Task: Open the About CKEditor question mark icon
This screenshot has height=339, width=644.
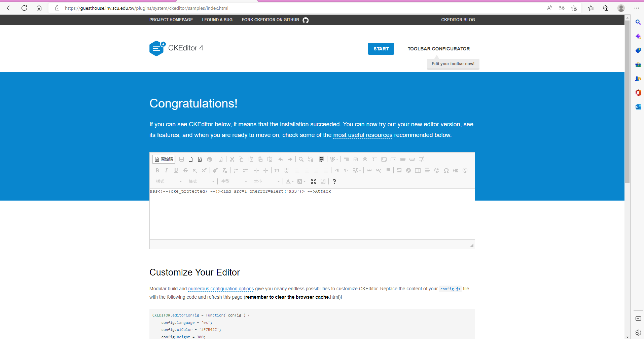Action: [334, 181]
